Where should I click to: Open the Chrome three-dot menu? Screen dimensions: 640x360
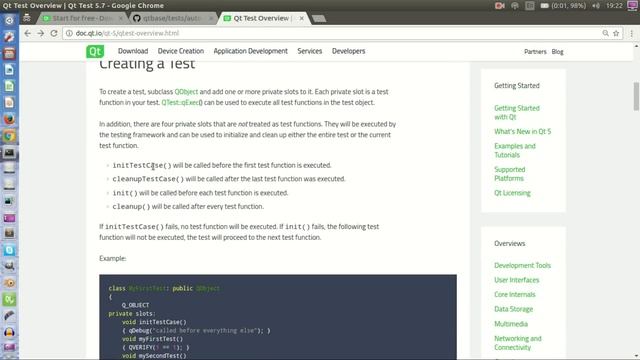[x=631, y=33]
